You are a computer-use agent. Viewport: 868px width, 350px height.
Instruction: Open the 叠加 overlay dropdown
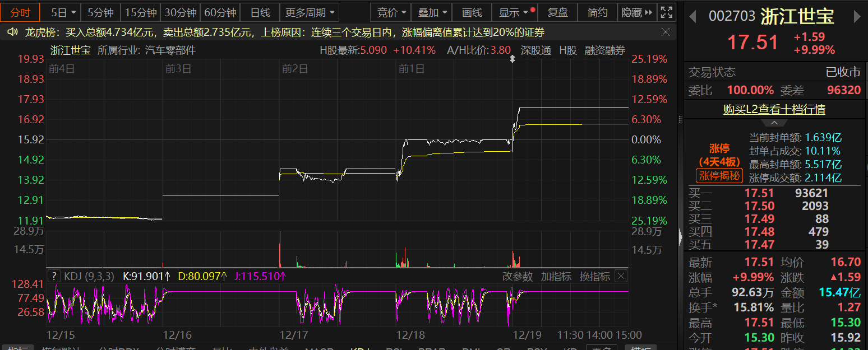433,12
